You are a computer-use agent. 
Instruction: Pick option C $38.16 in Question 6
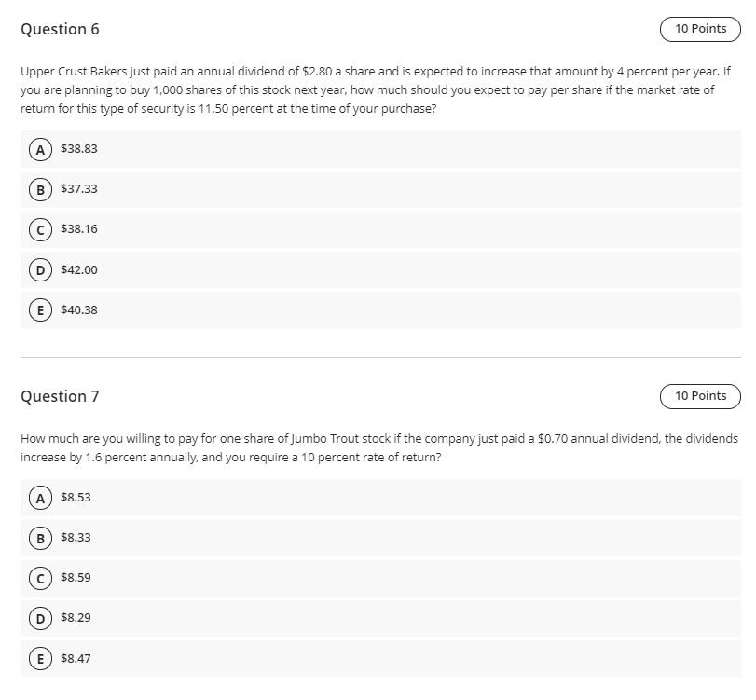pyautogui.click(x=40, y=229)
